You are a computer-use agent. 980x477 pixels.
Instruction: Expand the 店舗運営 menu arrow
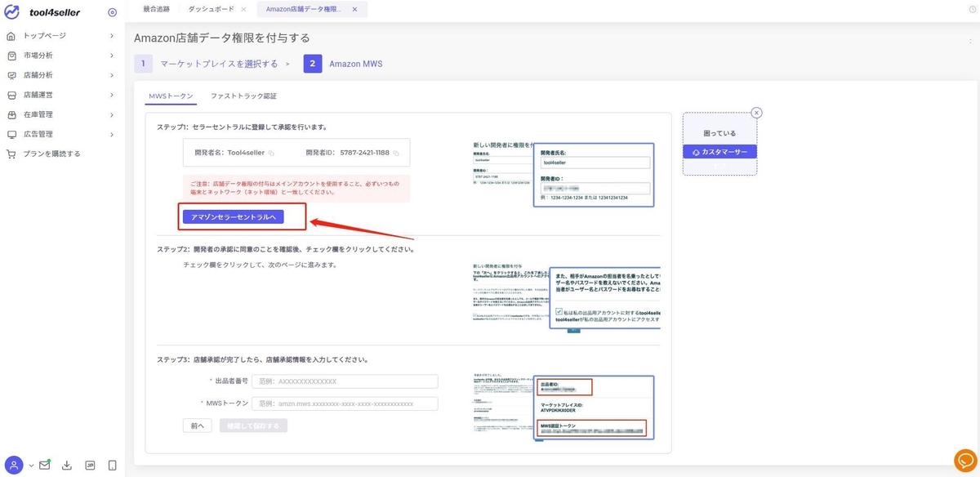(x=112, y=95)
